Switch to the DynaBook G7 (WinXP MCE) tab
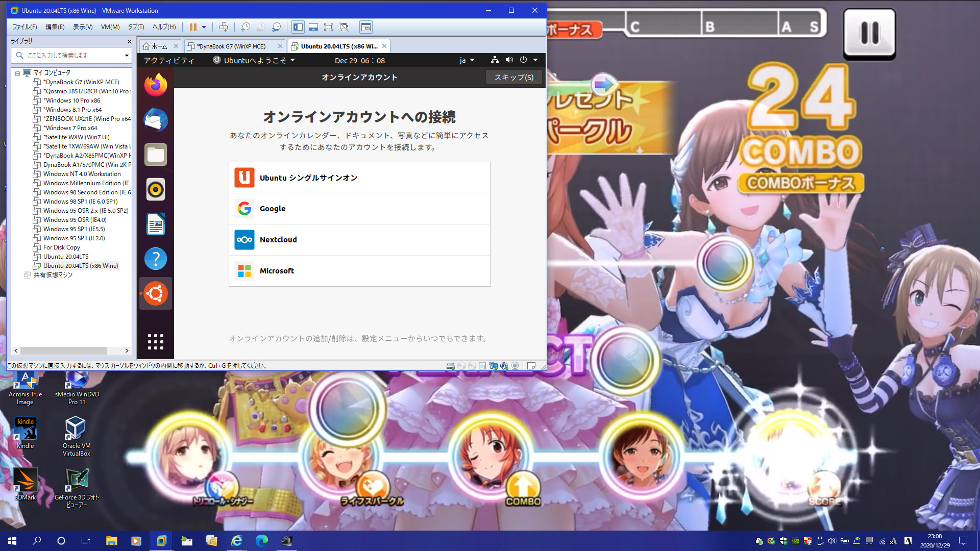The image size is (980, 551). click(231, 46)
